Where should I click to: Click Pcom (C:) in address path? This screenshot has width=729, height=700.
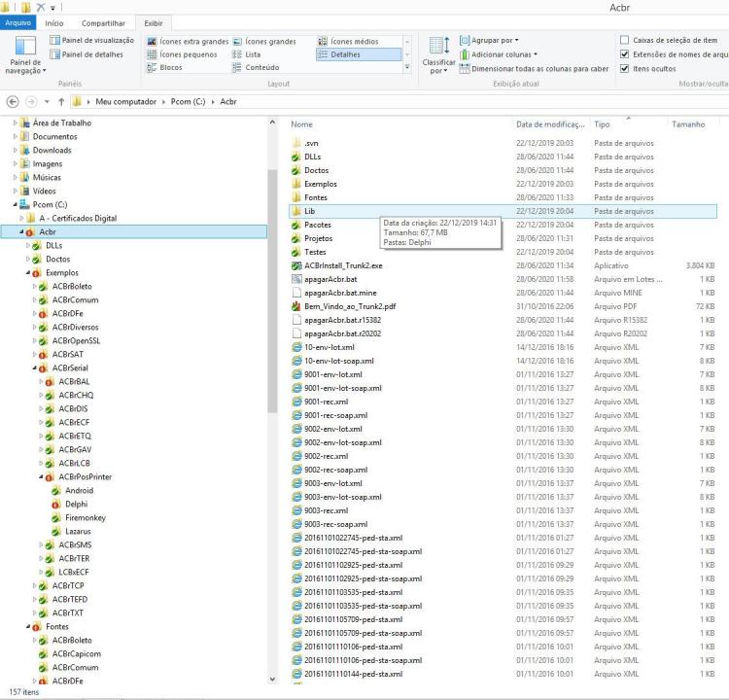click(188, 101)
